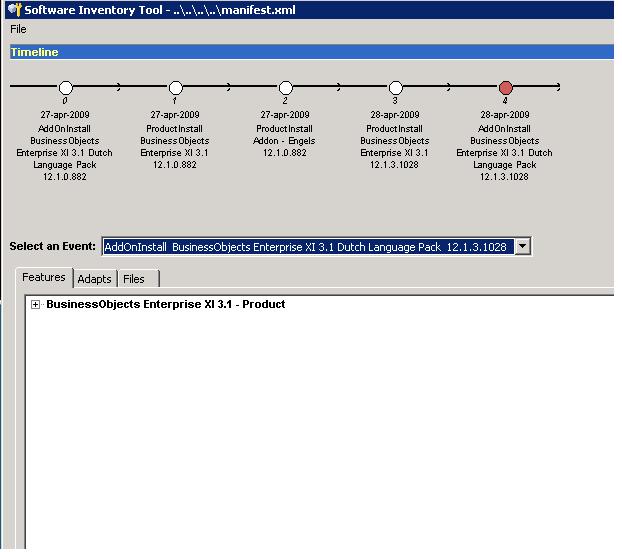
Task: Switch to the Adapts tab
Action: 94,279
